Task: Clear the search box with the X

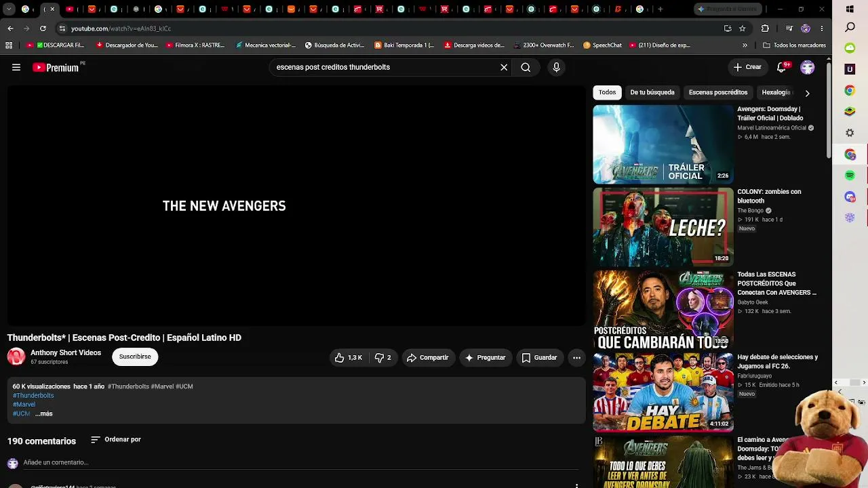Action: pos(504,67)
